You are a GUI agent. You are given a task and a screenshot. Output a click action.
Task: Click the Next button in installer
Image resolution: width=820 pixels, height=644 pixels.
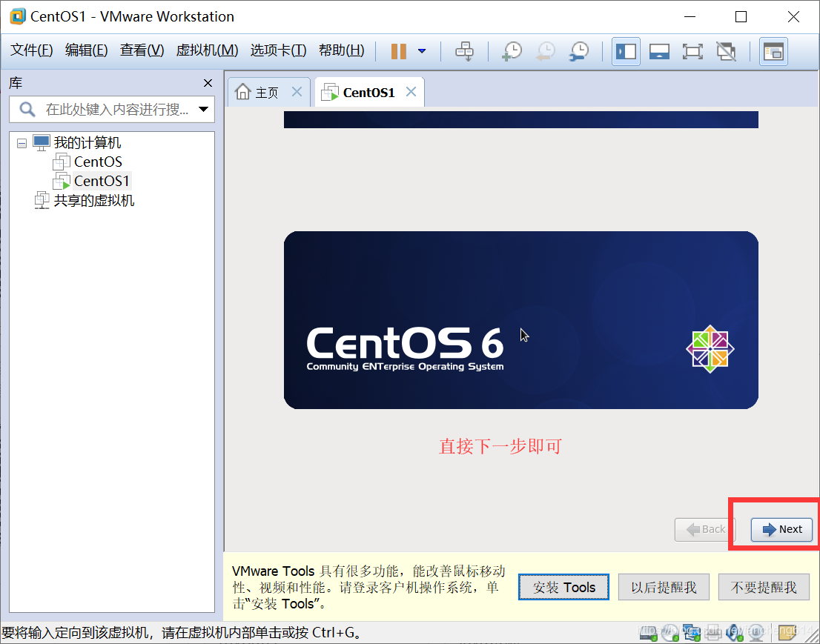pyautogui.click(x=781, y=530)
